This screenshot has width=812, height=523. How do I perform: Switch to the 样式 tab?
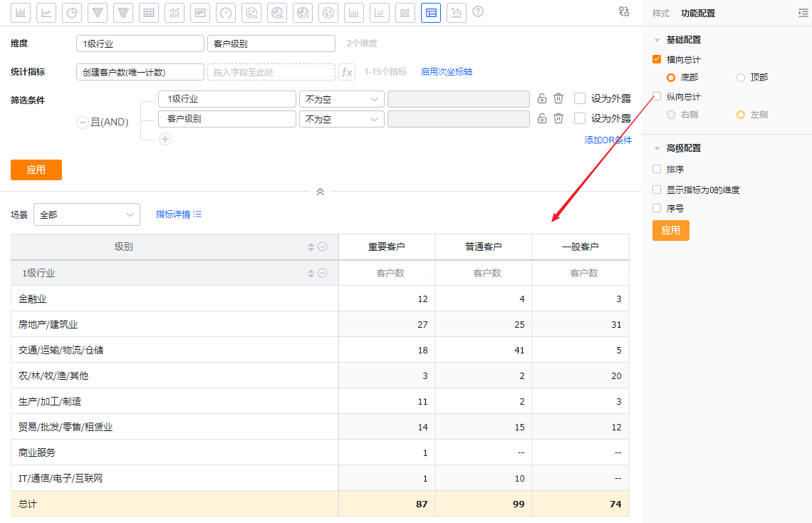pos(661,14)
